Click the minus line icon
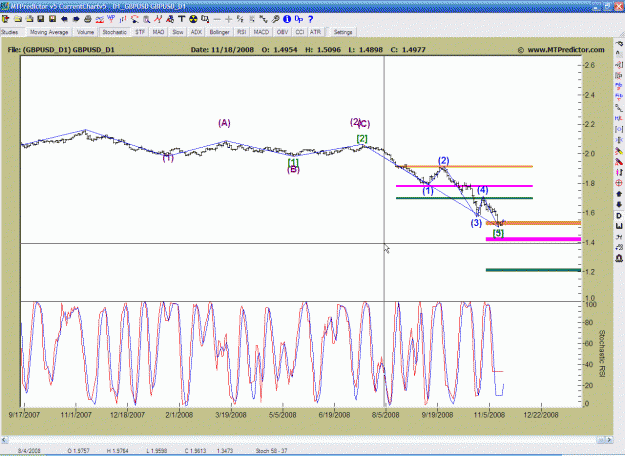 217,19
